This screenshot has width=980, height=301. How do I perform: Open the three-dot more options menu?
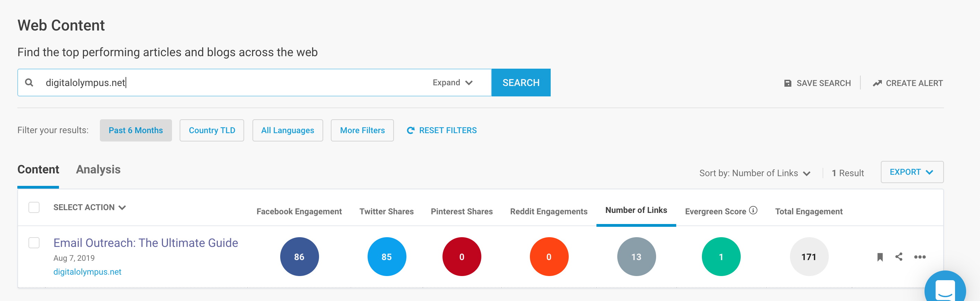coord(920,257)
